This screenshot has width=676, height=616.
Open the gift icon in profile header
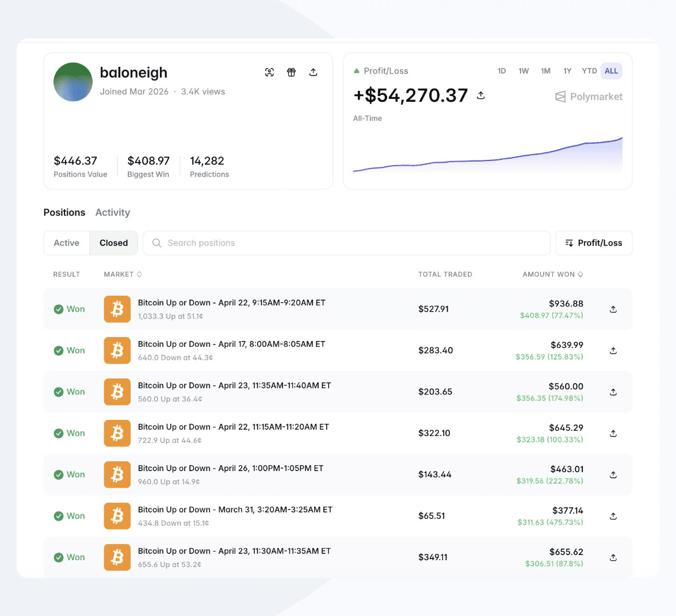tap(292, 72)
